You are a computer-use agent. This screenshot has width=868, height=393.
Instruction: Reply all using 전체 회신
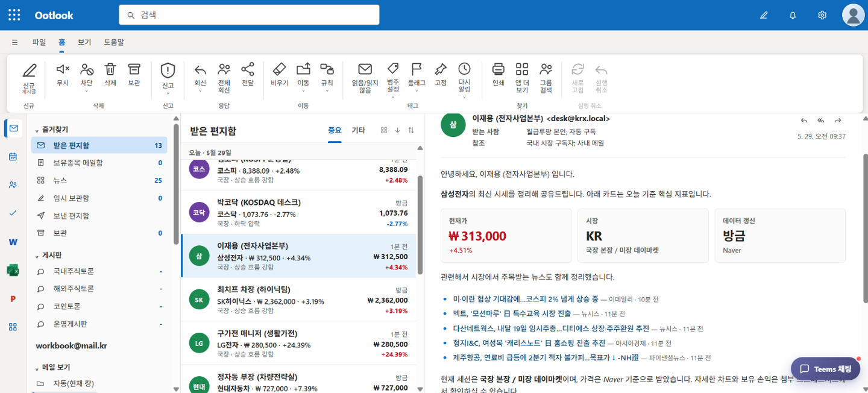point(224,77)
